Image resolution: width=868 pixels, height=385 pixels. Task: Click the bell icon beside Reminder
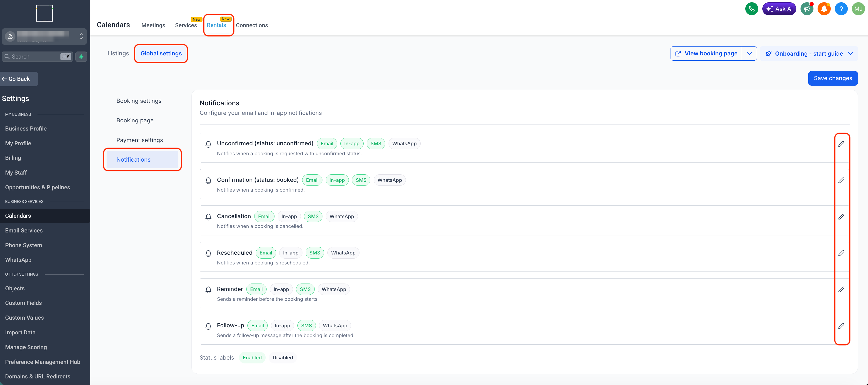(208, 289)
